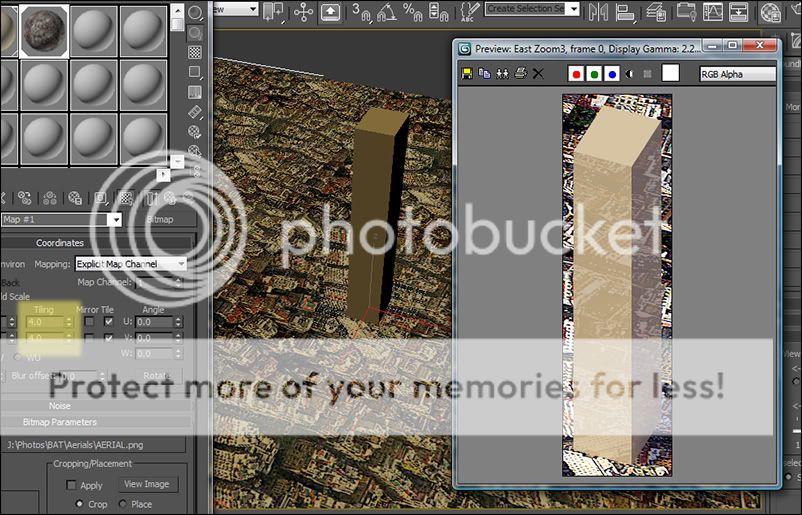This screenshot has height=515, width=802.
Task: Collapse the Coordinates rollout header
Action: click(60, 243)
